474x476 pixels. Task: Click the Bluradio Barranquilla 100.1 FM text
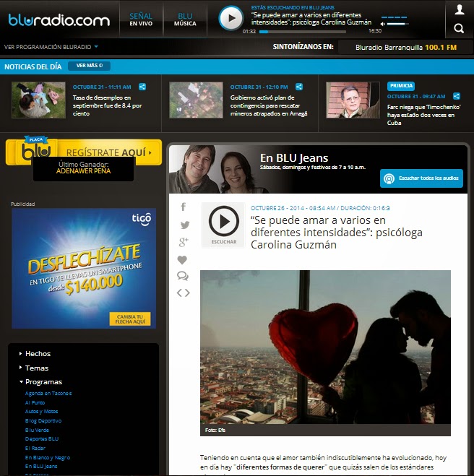406,48
